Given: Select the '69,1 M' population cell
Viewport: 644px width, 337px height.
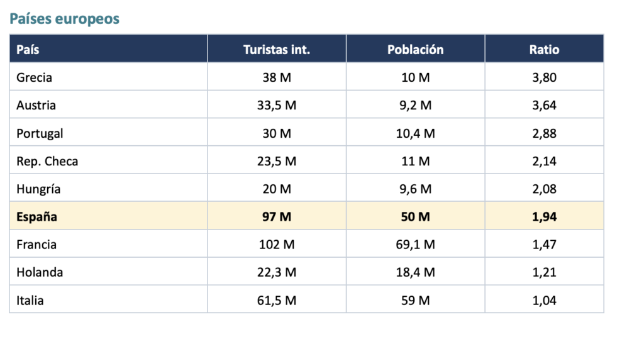Looking at the screenshot, I should tap(416, 244).
